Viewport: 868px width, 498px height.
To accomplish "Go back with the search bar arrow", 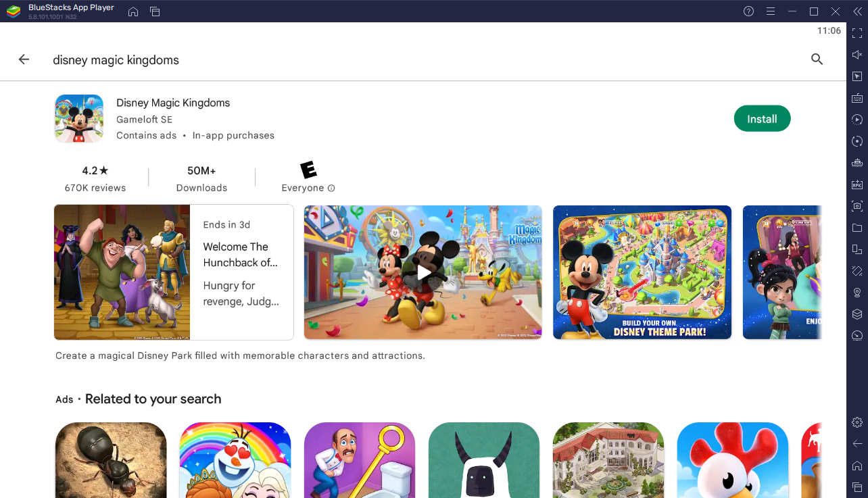I will 24,59.
